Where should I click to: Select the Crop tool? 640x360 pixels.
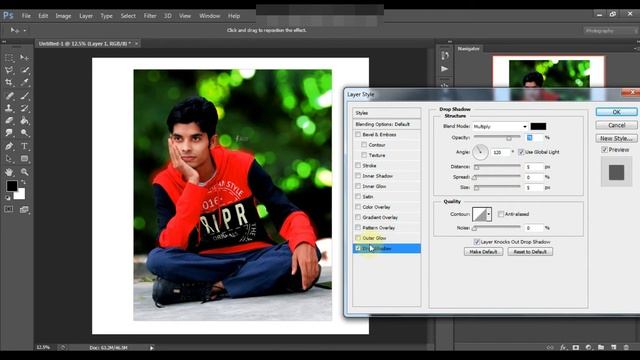click(x=9, y=82)
